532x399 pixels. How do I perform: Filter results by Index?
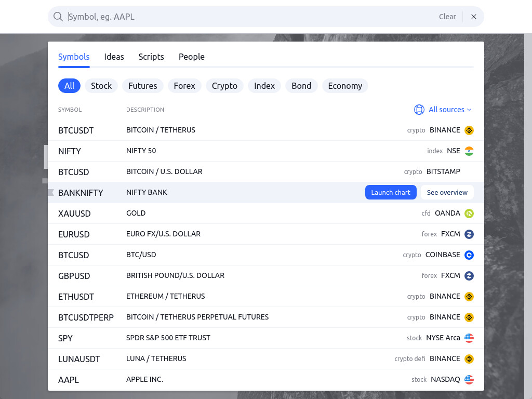[264, 86]
